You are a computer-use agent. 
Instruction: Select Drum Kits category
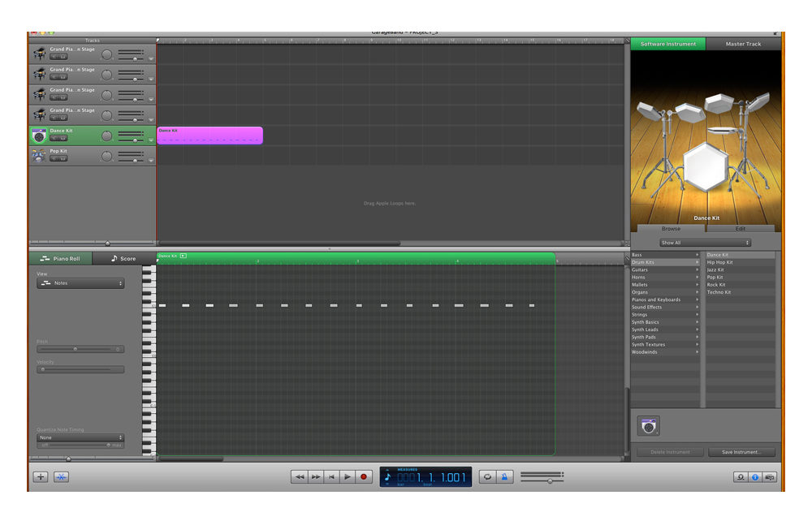coord(666,262)
